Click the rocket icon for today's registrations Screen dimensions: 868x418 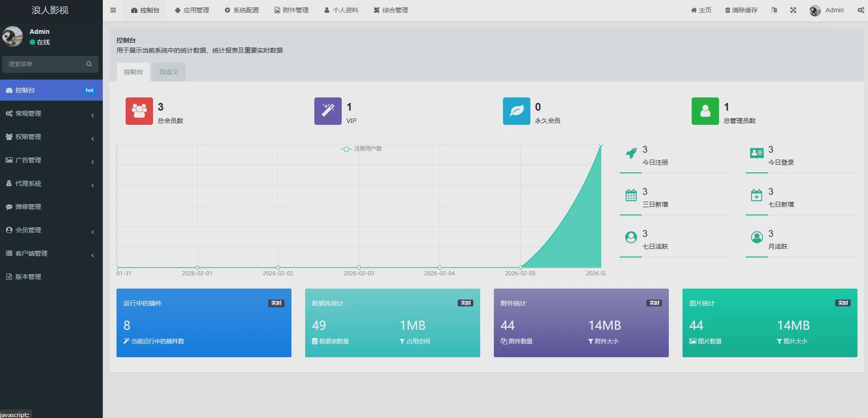(631, 154)
